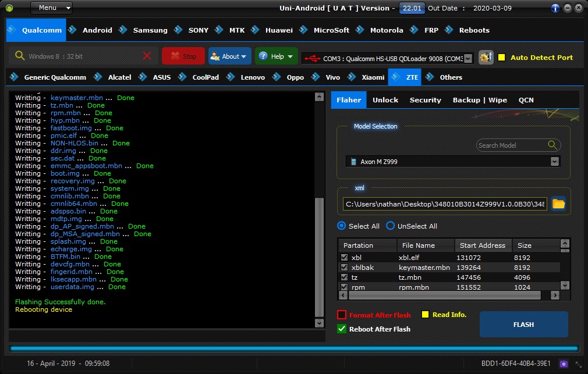Enable Format After Flash checkbox
Viewport: 588px width, 374px height.
[x=341, y=315]
